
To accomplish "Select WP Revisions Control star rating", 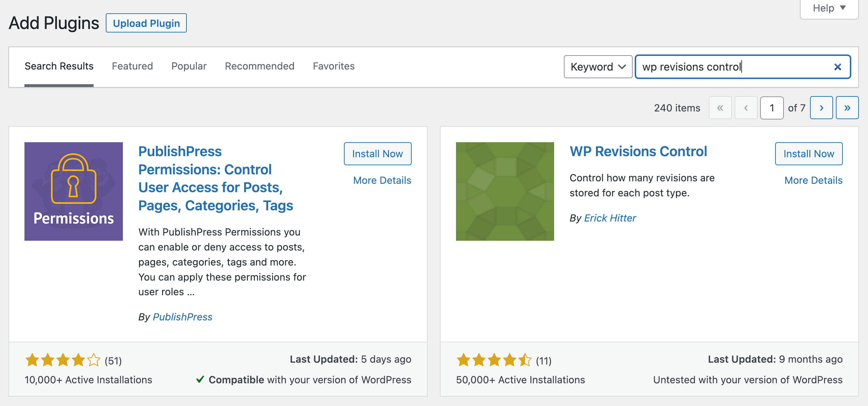I will [494, 360].
